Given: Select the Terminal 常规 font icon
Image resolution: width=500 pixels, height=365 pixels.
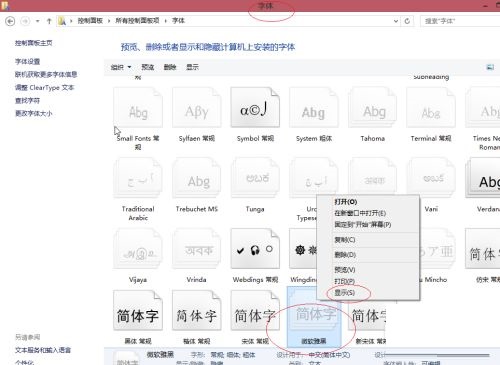Looking at the screenshot, I should [431, 107].
